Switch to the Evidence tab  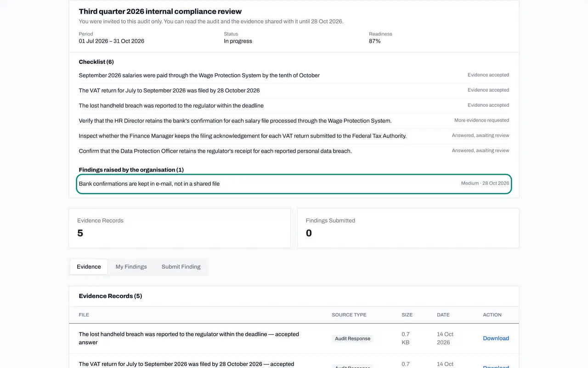click(x=89, y=267)
